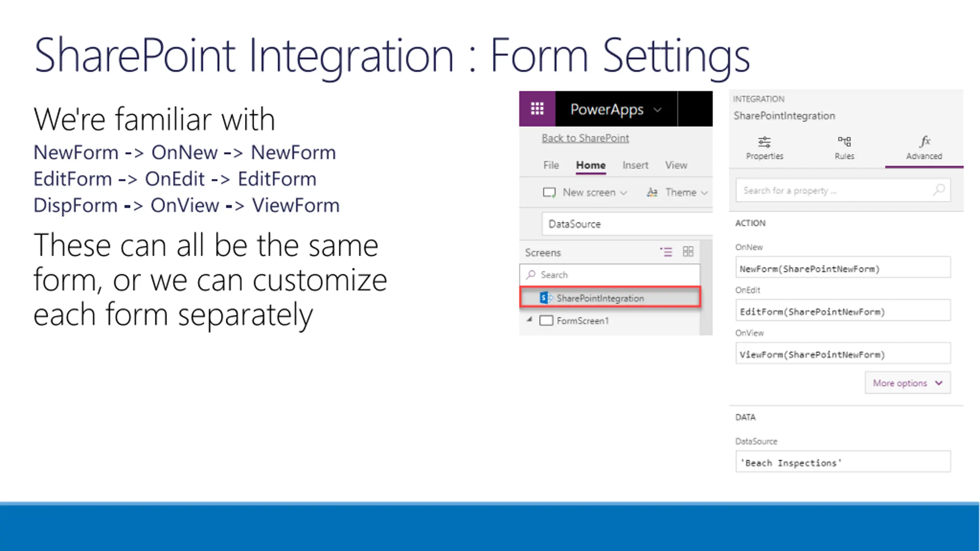Expand the PowerApps header dropdown chevron
This screenshot has width=980, height=551.
point(657,110)
